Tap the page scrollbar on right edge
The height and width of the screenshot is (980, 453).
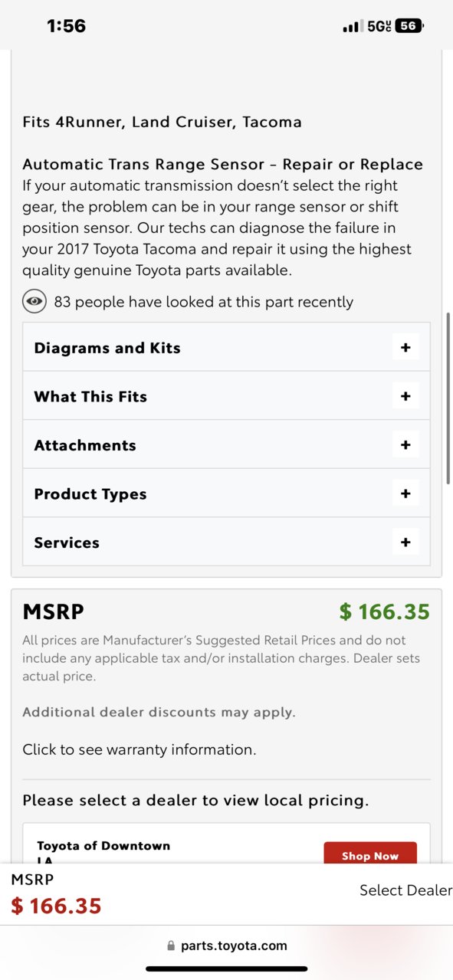pos(448,398)
